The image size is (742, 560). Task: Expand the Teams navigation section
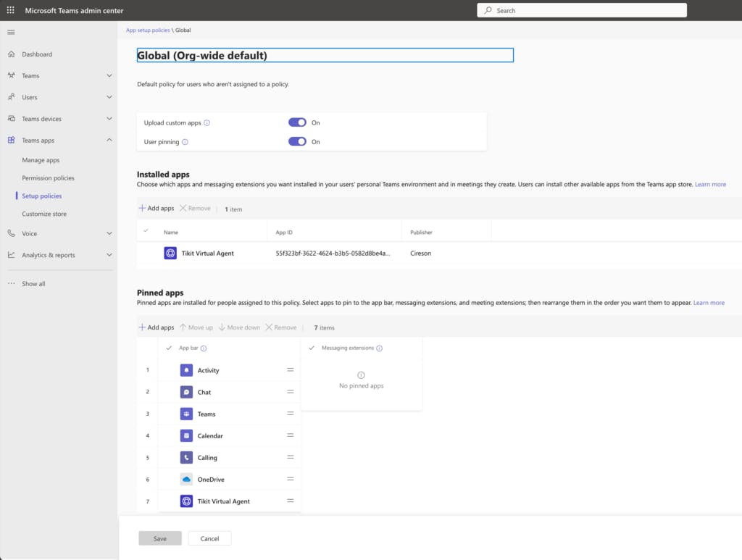coord(109,75)
